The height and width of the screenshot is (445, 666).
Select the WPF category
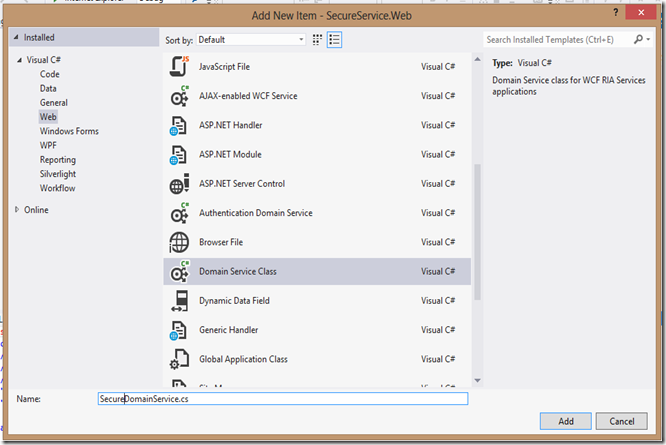(x=48, y=145)
